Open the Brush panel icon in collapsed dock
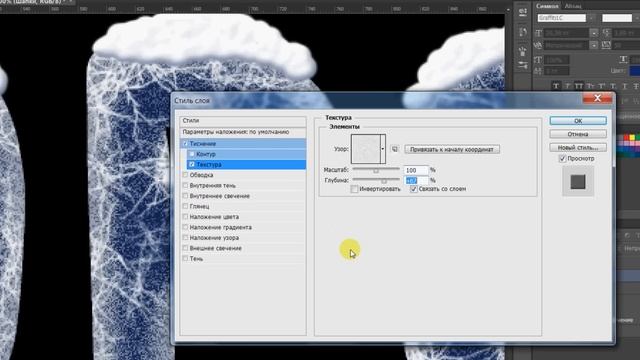This screenshot has width=640, height=360. [x=522, y=51]
